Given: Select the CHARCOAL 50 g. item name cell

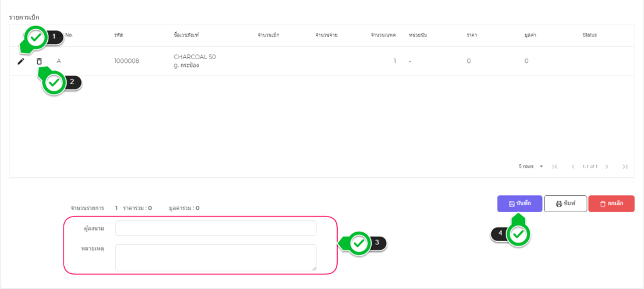Looking at the screenshot, I should [x=194, y=61].
